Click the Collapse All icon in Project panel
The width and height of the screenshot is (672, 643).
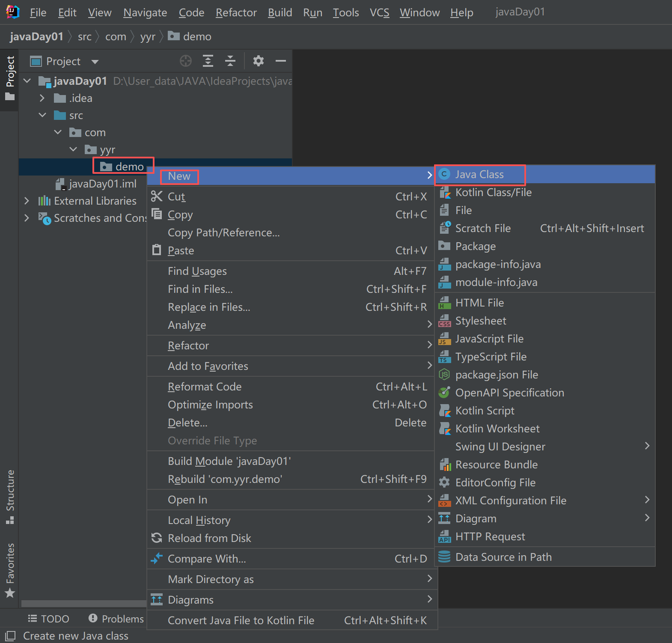click(x=230, y=61)
